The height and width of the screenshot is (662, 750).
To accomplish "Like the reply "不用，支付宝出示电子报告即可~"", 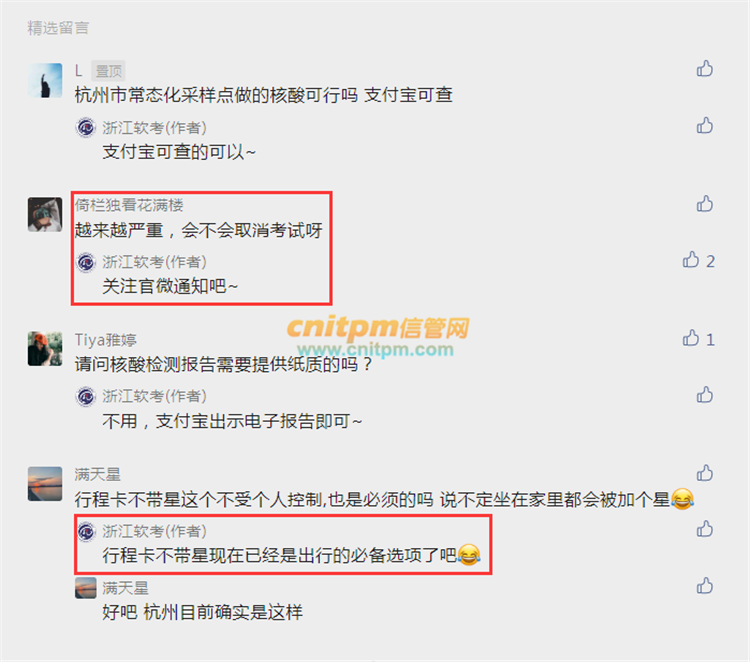I will click(x=705, y=395).
